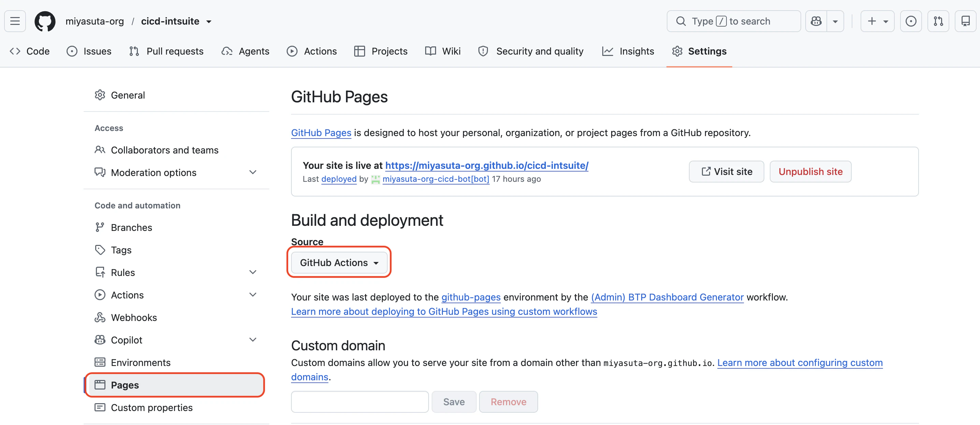Open the create new plus menu
Screen dimensions: 980x425
[877, 21]
